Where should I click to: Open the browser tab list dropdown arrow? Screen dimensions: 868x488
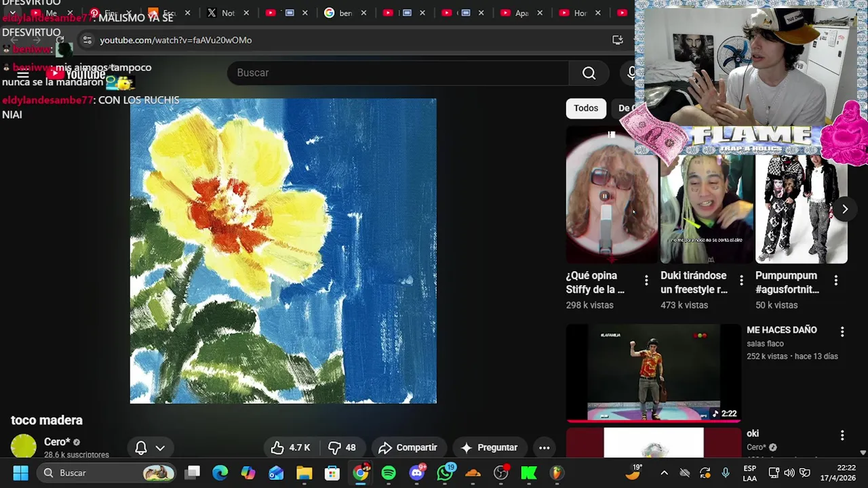[12, 13]
